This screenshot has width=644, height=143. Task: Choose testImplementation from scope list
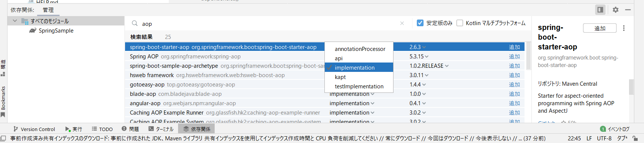(359, 86)
